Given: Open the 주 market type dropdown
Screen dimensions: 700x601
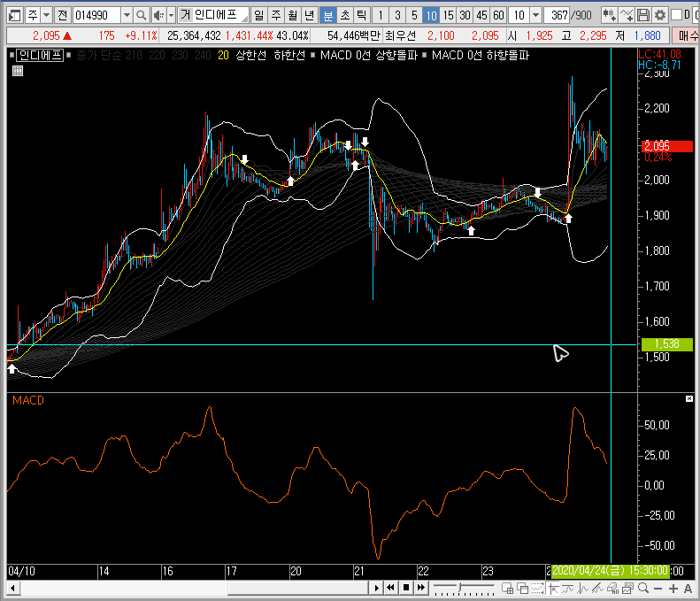Looking at the screenshot, I should click(46, 16).
